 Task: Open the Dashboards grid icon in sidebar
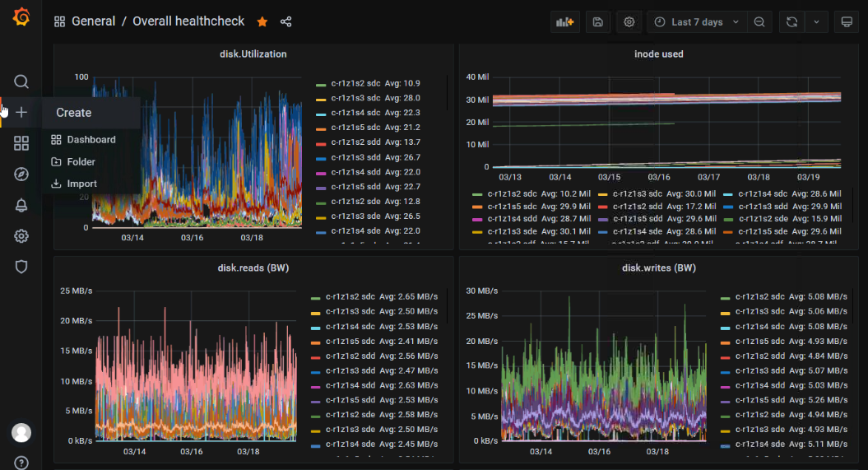coord(21,143)
